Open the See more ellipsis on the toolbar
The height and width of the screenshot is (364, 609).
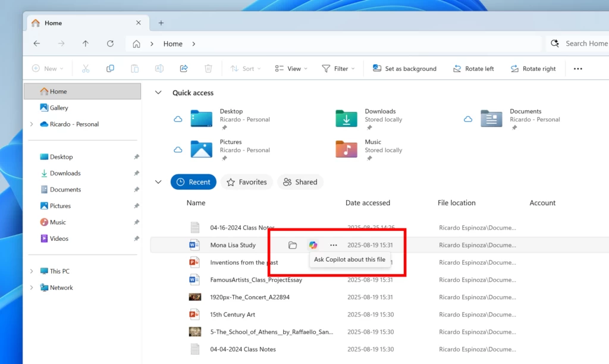coord(577,68)
